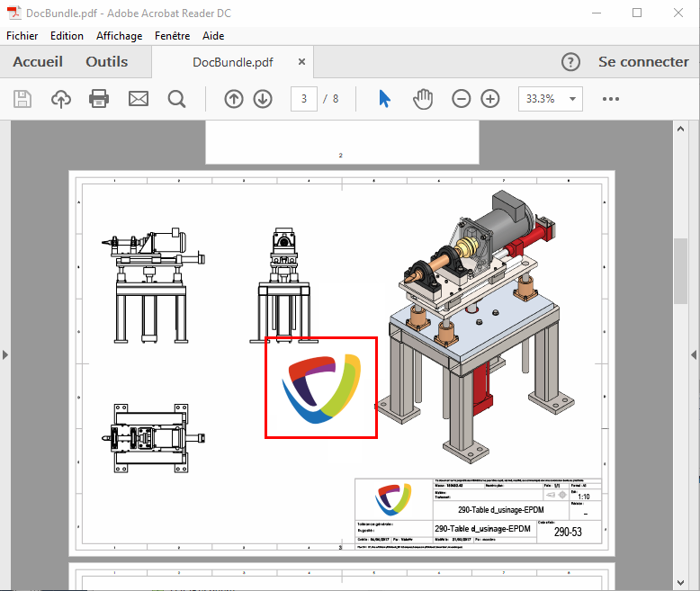This screenshot has height=591, width=700.
Task: Click Se connecter sign-in button
Action: [x=643, y=62]
